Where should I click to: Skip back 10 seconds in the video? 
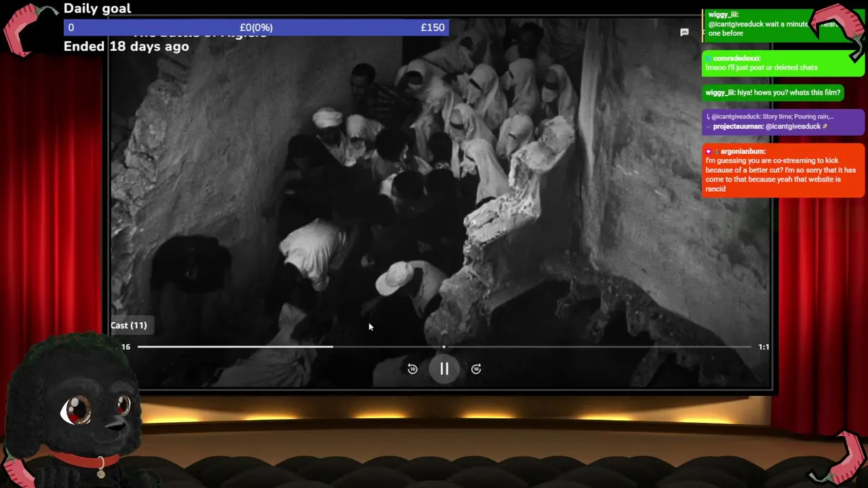412,369
